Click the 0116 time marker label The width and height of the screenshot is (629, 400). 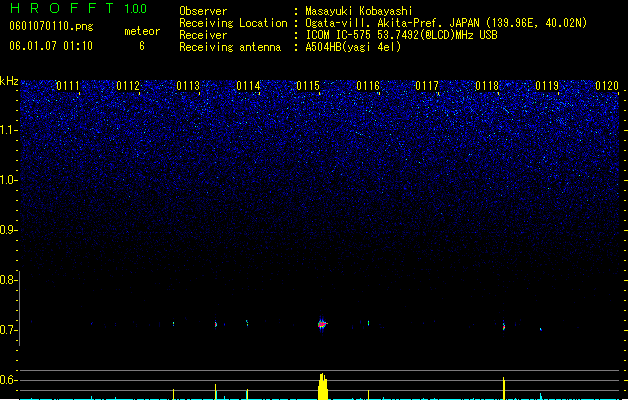[368, 86]
